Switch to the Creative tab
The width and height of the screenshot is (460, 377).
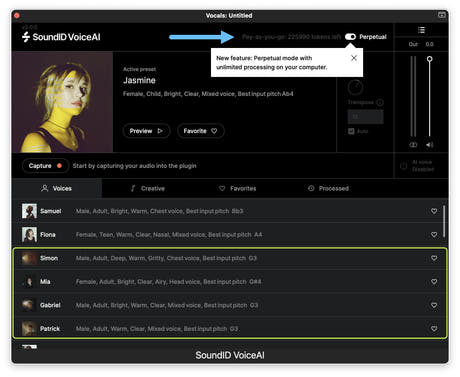[148, 188]
